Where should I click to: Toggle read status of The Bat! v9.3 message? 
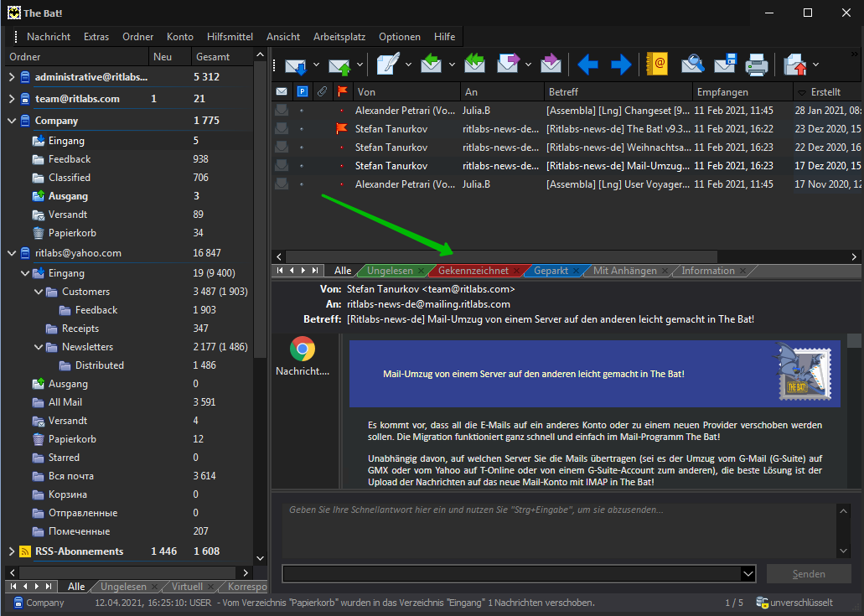(x=282, y=129)
